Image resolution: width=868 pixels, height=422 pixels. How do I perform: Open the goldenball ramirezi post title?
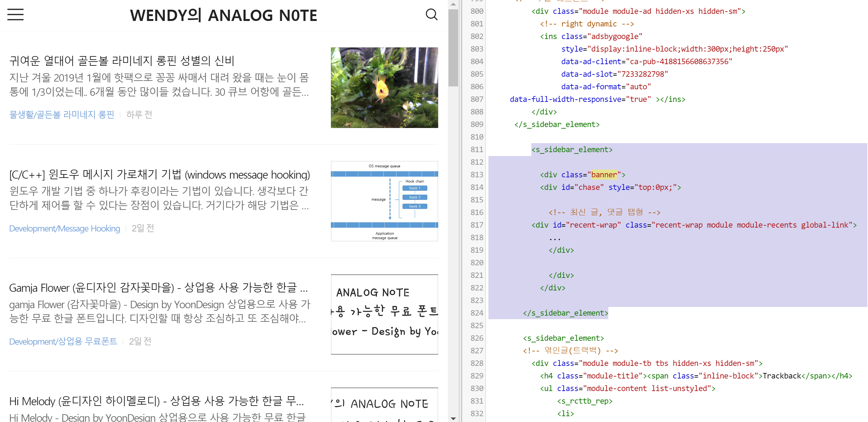[x=122, y=61]
